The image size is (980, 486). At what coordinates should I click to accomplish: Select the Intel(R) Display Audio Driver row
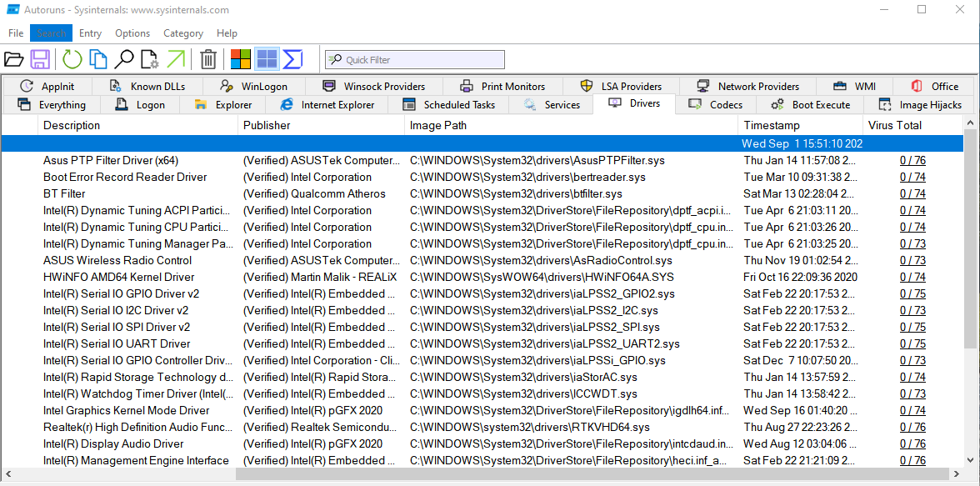482,443
